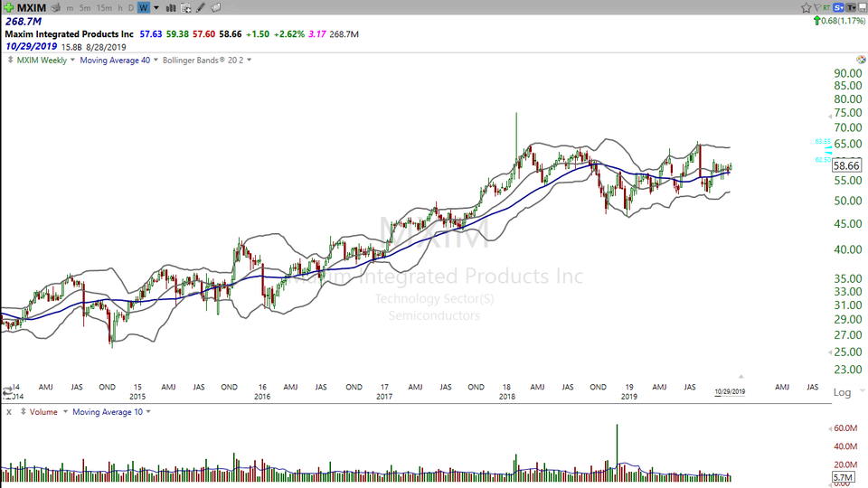Click the magenta 3.17 value

pyautogui.click(x=317, y=34)
